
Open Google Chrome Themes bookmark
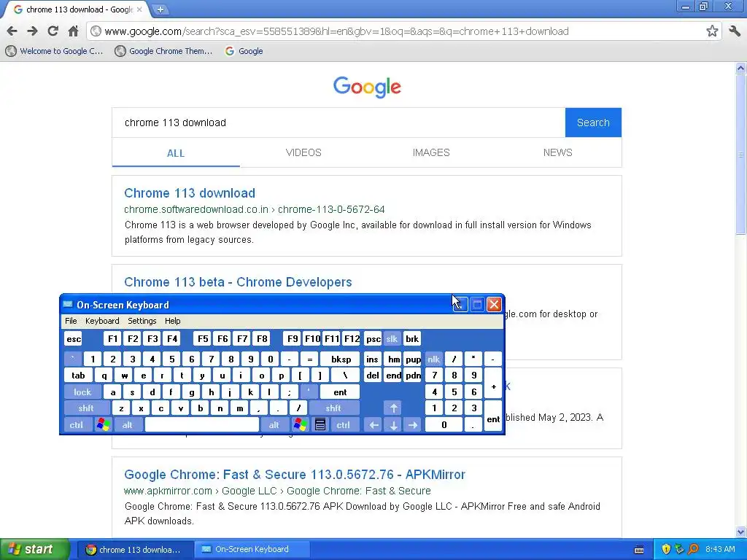pos(163,51)
